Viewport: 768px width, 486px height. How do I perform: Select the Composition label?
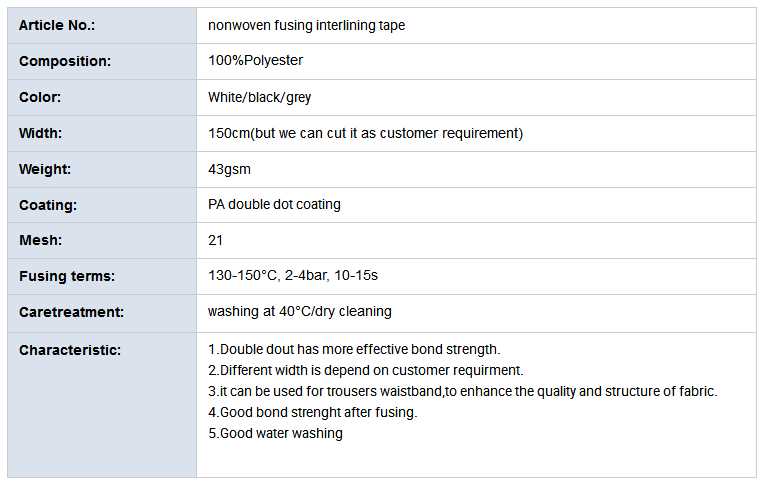tap(65, 61)
